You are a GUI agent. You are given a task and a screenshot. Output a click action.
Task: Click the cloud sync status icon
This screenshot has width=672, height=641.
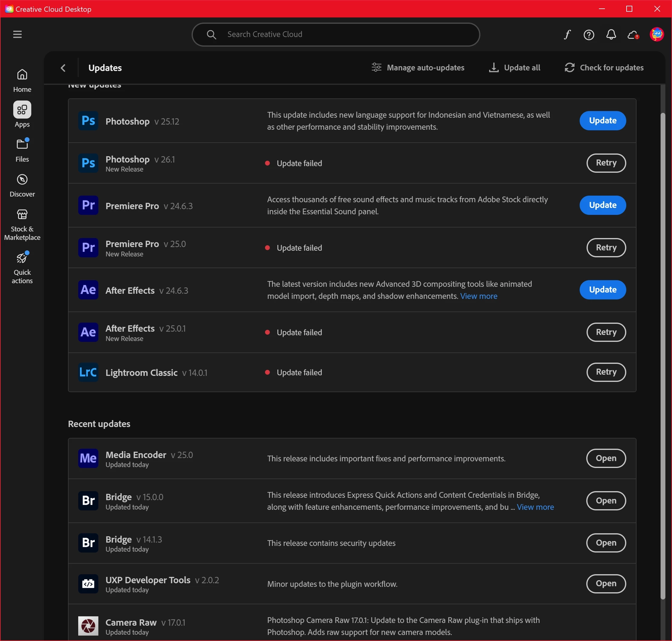[x=633, y=35]
